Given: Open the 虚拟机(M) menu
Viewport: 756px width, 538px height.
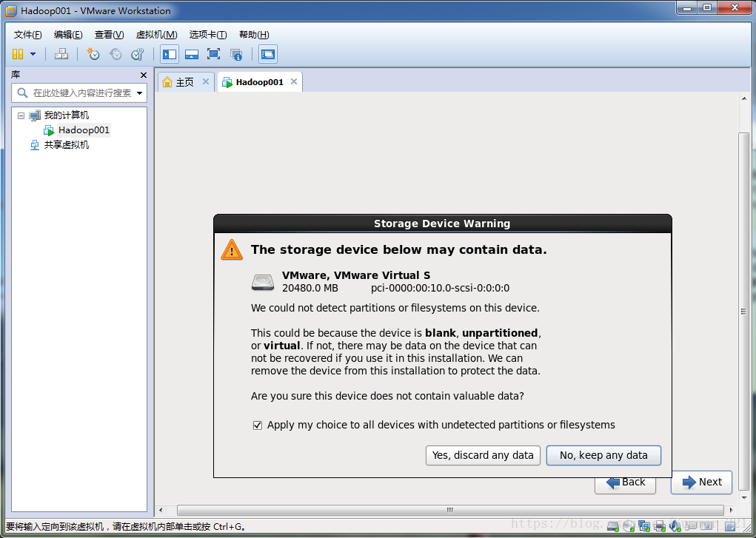Looking at the screenshot, I should 156,35.
